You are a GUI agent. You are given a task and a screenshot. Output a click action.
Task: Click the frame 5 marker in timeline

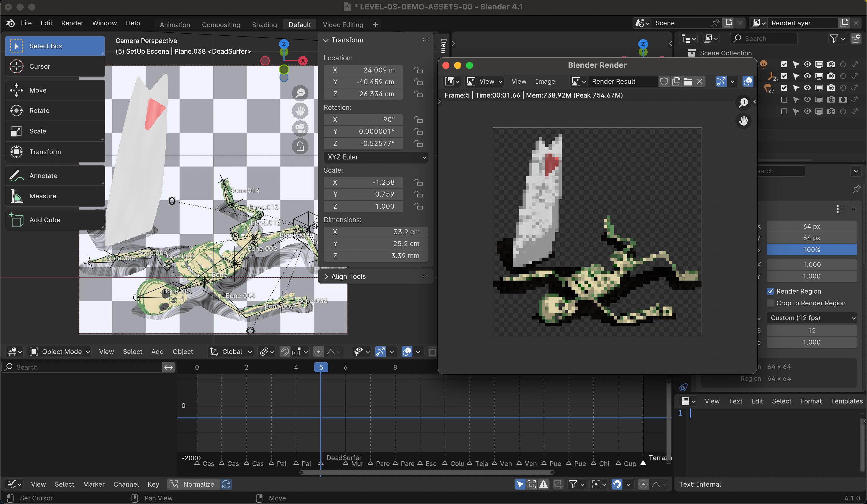(x=321, y=367)
